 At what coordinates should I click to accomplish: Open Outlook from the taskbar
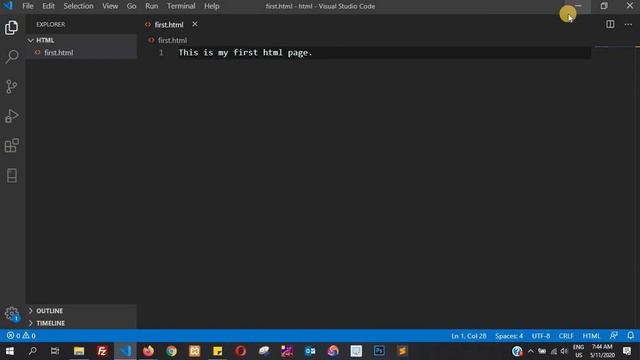coord(310,351)
